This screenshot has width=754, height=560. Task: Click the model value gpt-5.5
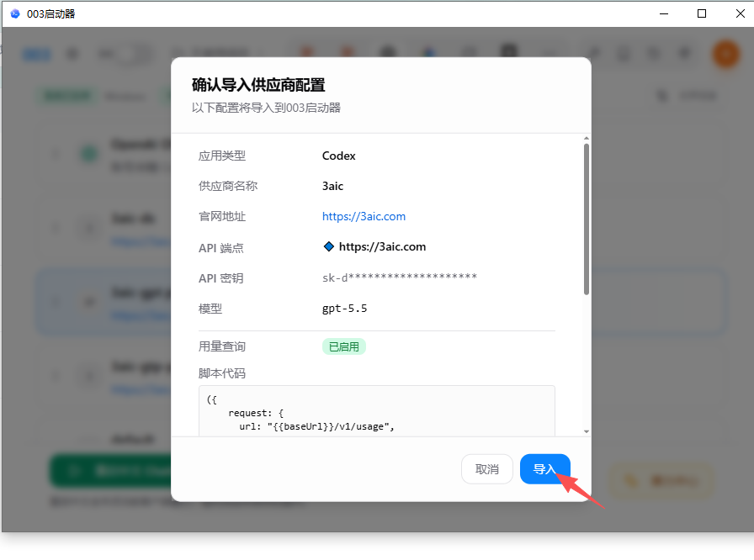[x=344, y=309]
